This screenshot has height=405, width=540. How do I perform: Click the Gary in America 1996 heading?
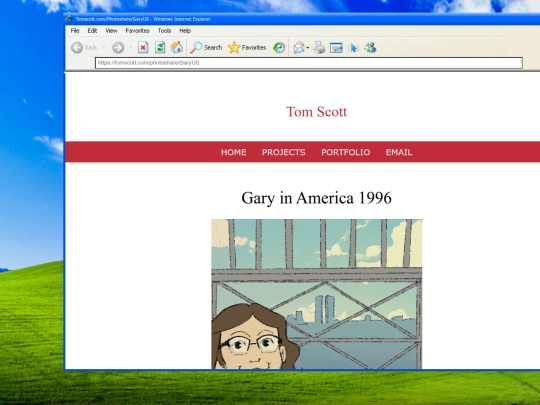click(x=316, y=198)
